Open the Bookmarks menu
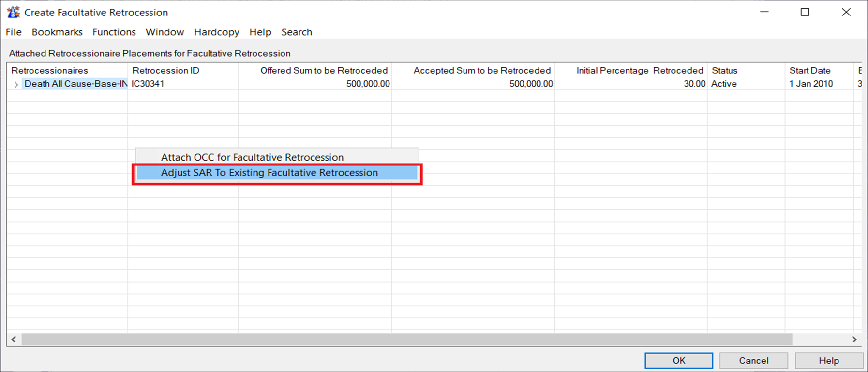The width and height of the screenshot is (868, 372). pyautogui.click(x=57, y=32)
